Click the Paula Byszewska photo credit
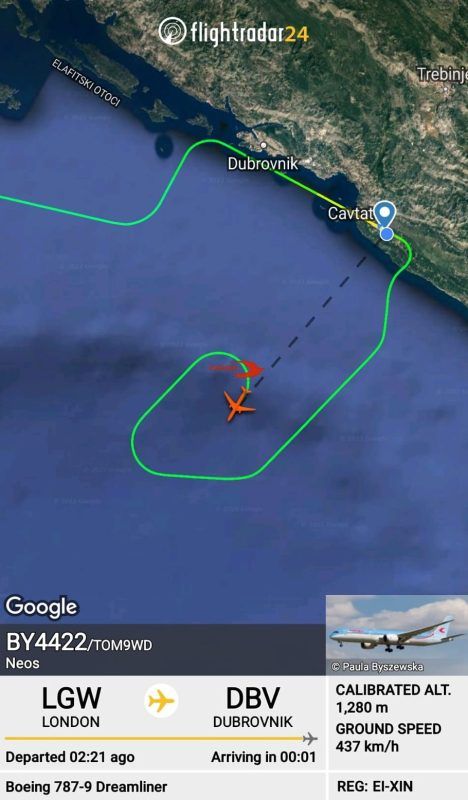This screenshot has height=800, width=468. [x=378, y=666]
